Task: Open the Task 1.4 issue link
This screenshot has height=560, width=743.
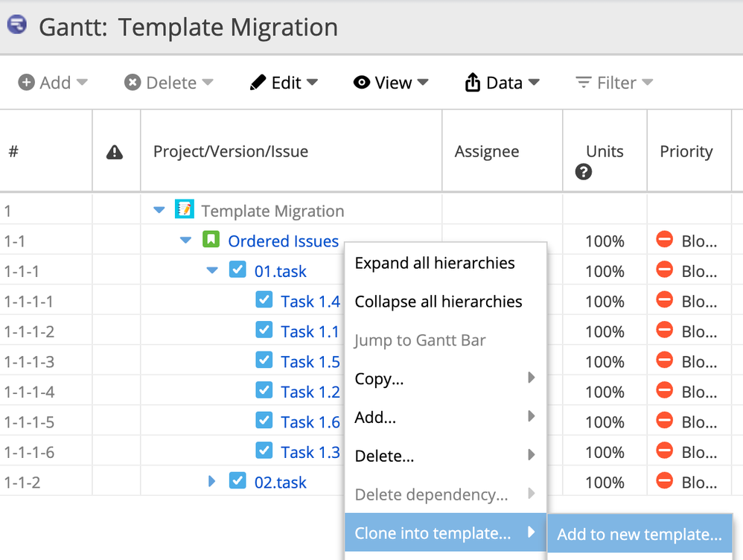Action: coord(310,301)
